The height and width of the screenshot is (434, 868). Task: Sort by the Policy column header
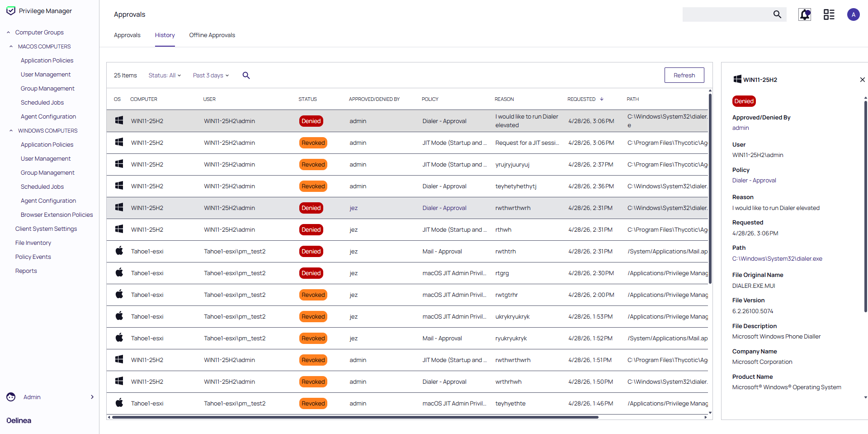pyautogui.click(x=430, y=99)
